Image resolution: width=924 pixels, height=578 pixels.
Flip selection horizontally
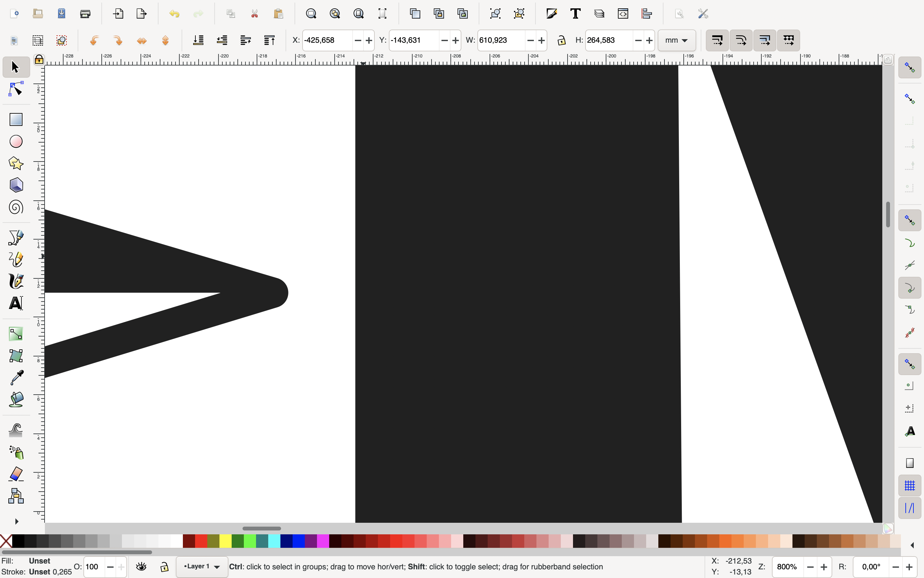click(141, 40)
